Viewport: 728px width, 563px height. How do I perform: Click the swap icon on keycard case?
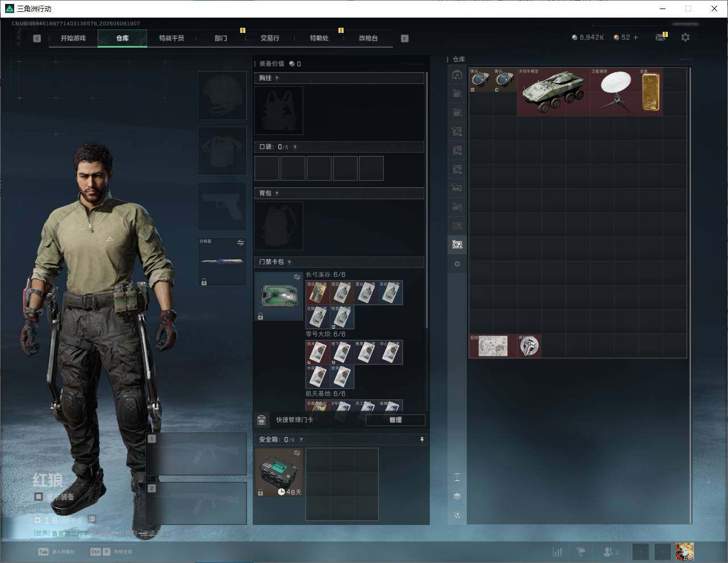tap(297, 277)
